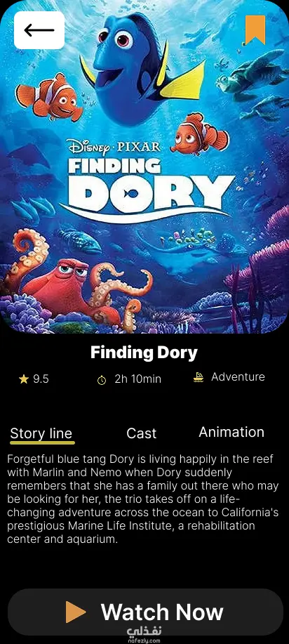Click the clock duration icon

102,381
